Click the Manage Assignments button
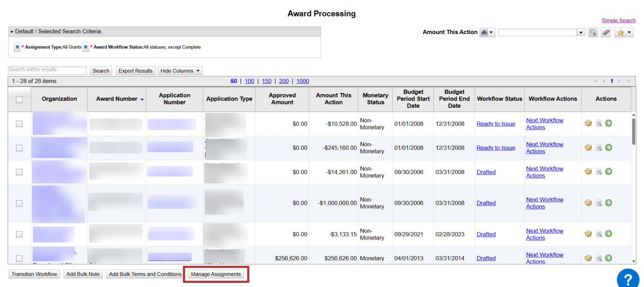Screen dimensions: 644x287 point(216,274)
